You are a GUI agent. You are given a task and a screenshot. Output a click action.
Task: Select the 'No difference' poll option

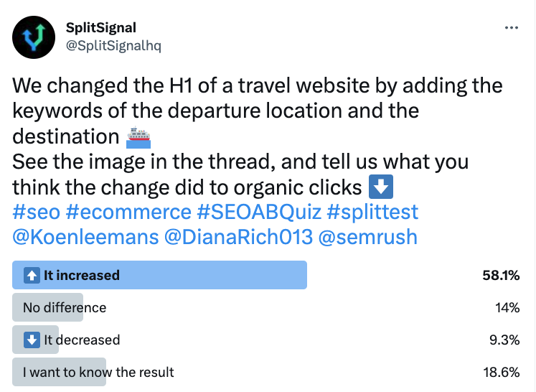pyautogui.click(x=266, y=307)
